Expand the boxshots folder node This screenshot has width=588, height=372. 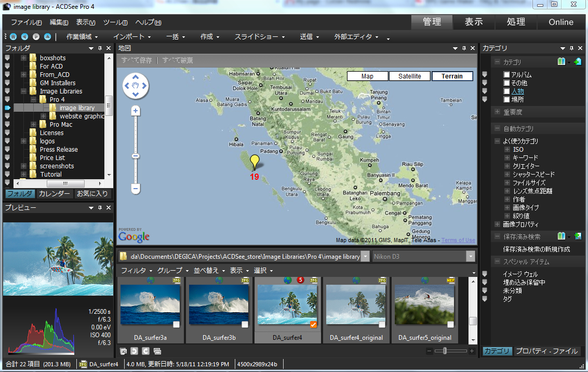pyautogui.click(x=23, y=58)
